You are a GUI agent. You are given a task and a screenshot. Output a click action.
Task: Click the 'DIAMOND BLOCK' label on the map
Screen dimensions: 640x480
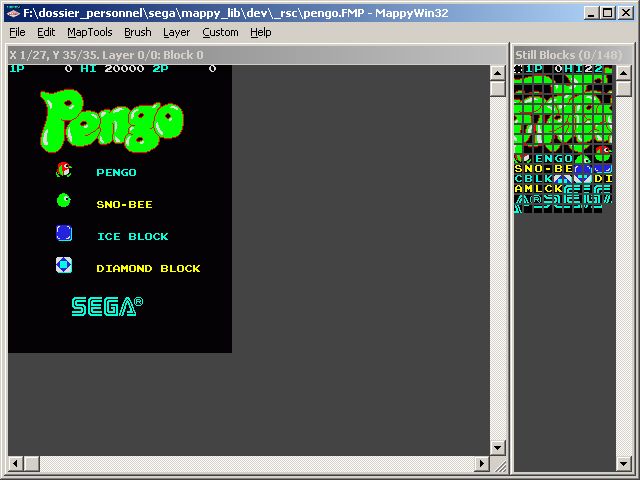pyautogui.click(x=149, y=268)
